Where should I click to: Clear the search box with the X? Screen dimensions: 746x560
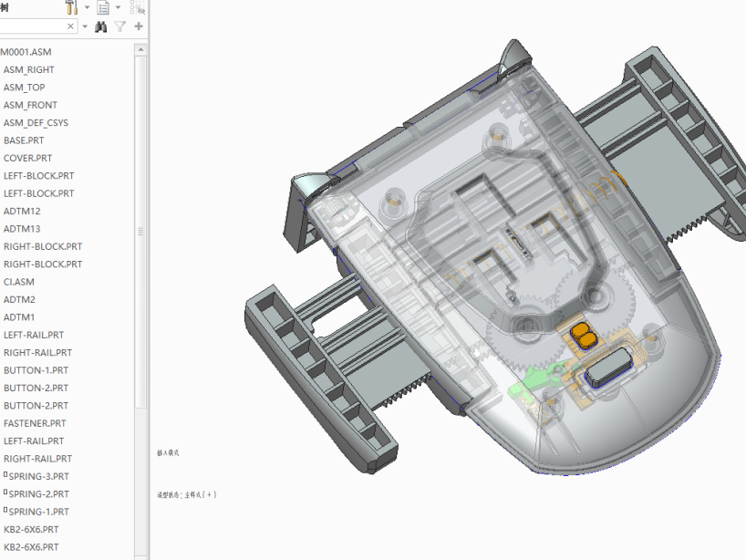[71, 27]
